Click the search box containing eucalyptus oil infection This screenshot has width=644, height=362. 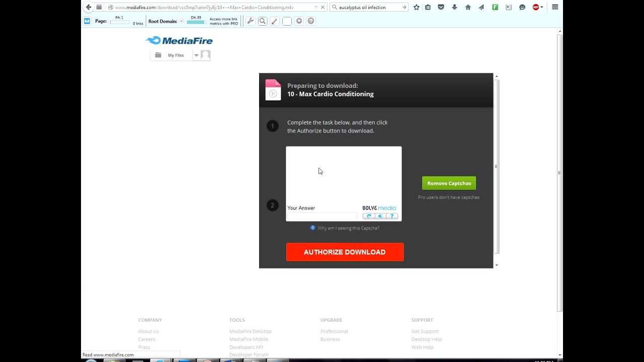[369, 8]
